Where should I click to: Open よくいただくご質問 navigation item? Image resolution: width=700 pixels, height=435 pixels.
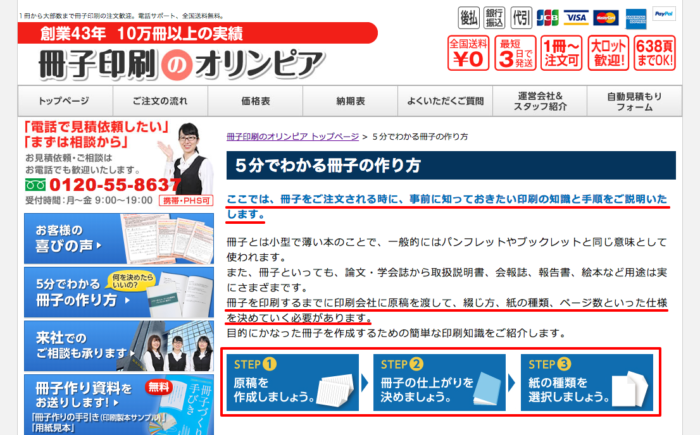click(x=445, y=101)
